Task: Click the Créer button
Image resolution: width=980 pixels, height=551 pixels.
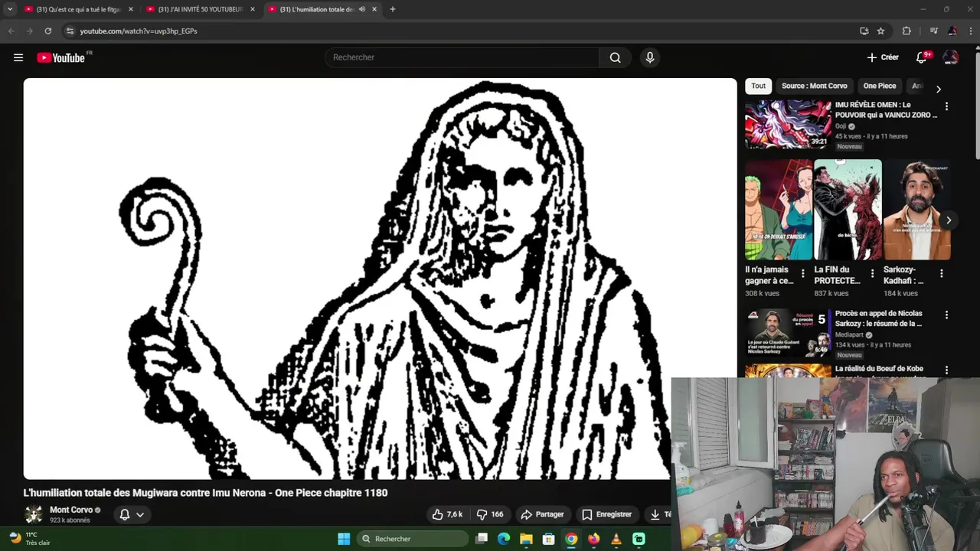Action: (x=883, y=57)
